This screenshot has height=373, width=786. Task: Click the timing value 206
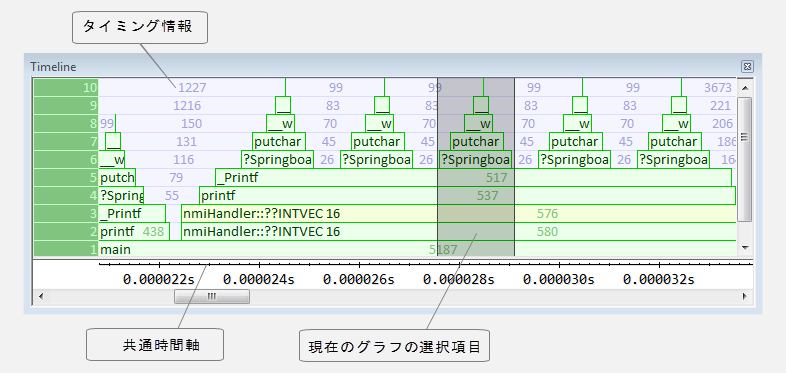pyautogui.click(x=722, y=124)
